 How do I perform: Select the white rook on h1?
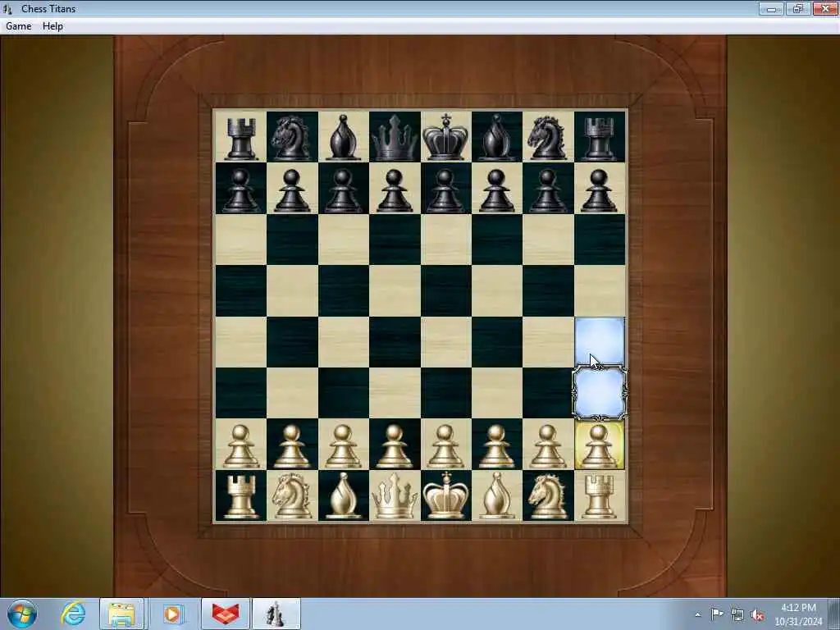click(x=599, y=496)
